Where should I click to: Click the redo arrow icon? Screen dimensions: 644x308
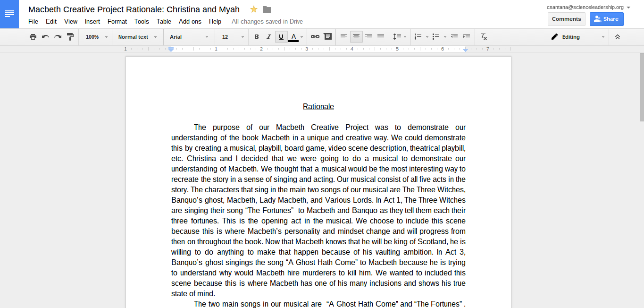(58, 37)
